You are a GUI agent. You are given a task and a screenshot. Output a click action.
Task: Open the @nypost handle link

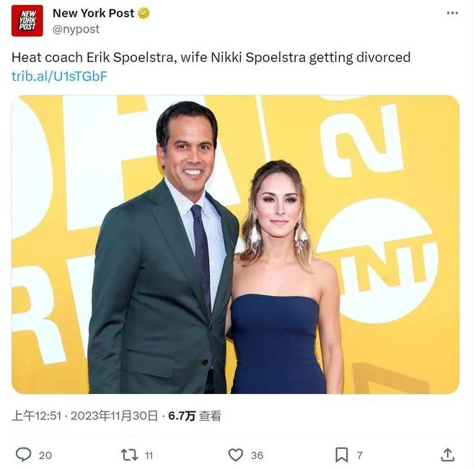[x=76, y=29]
